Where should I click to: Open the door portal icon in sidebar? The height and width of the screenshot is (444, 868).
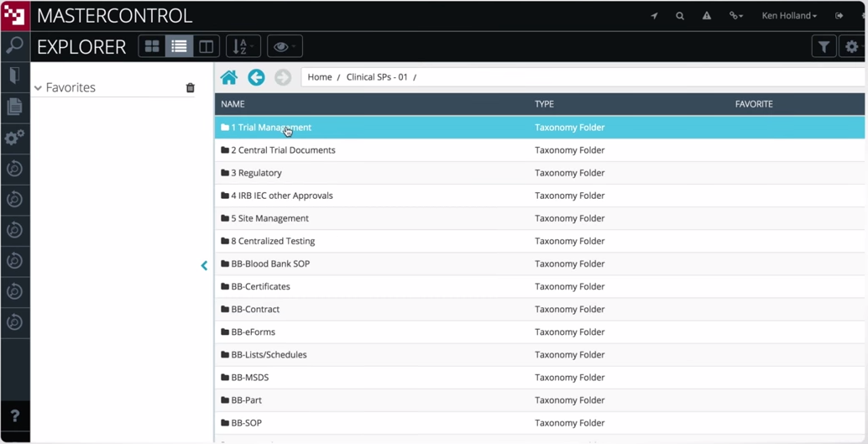pyautogui.click(x=15, y=76)
